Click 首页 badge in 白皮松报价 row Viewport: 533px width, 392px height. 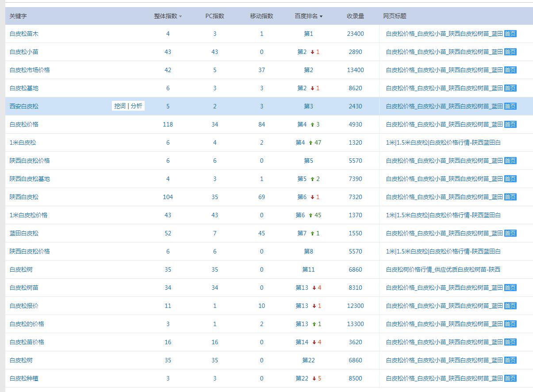tap(510, 306)
